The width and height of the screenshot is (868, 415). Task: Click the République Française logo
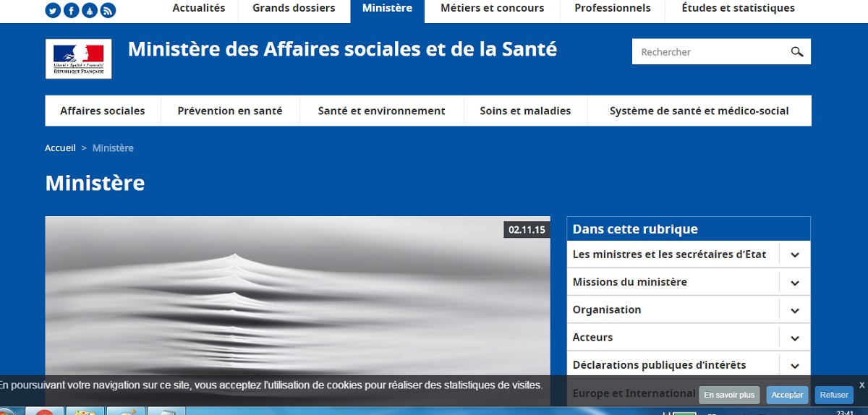pos(78,59)
